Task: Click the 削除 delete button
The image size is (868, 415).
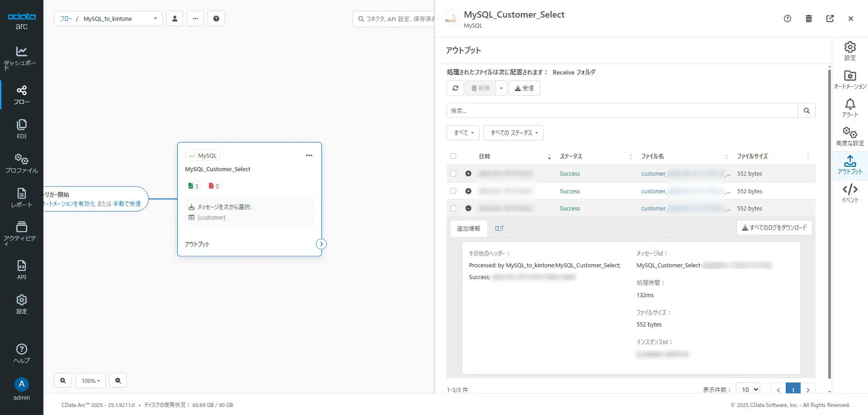Action: 481,88
